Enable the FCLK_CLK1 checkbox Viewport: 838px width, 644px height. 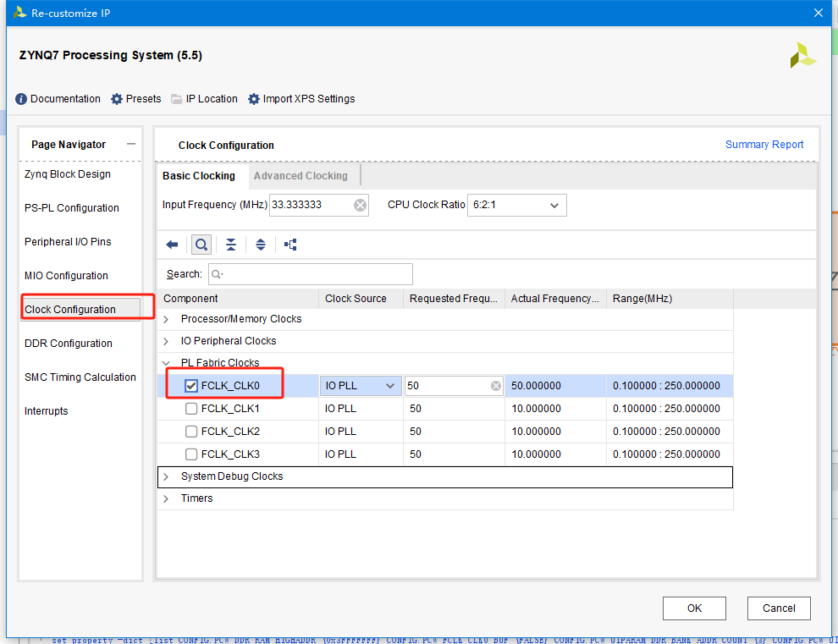click(x=191, y=409)
